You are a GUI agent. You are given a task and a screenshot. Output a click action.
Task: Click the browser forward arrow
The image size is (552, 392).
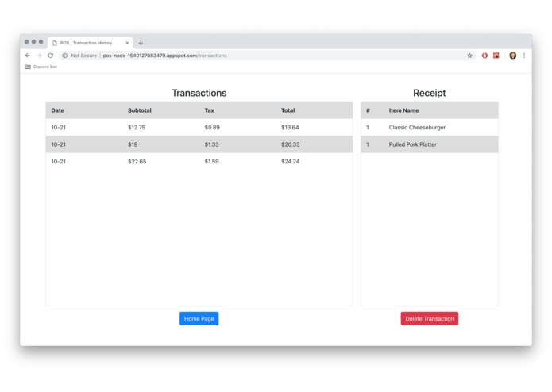pos(39,56)
